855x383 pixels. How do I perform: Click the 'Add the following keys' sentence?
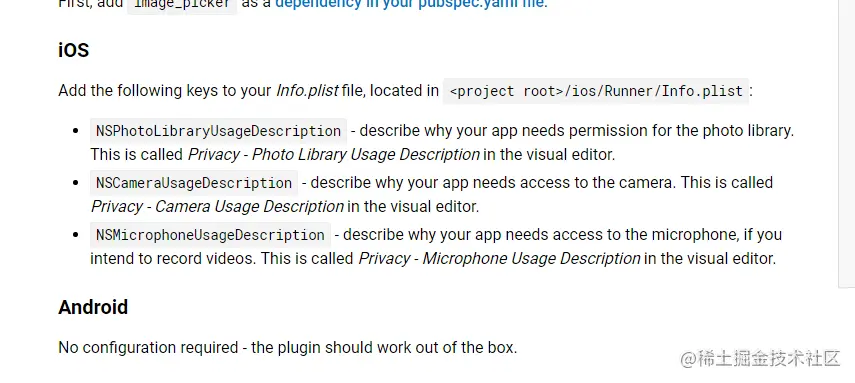(405, 91)
